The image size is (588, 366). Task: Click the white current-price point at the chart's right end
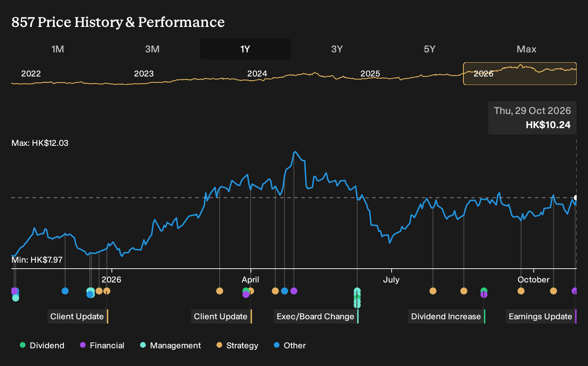click(x=576, y=198)
